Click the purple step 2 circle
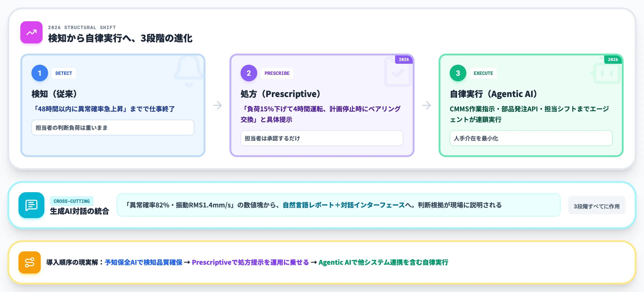Viewport: 644px width, 292px height. coord(249,73)
